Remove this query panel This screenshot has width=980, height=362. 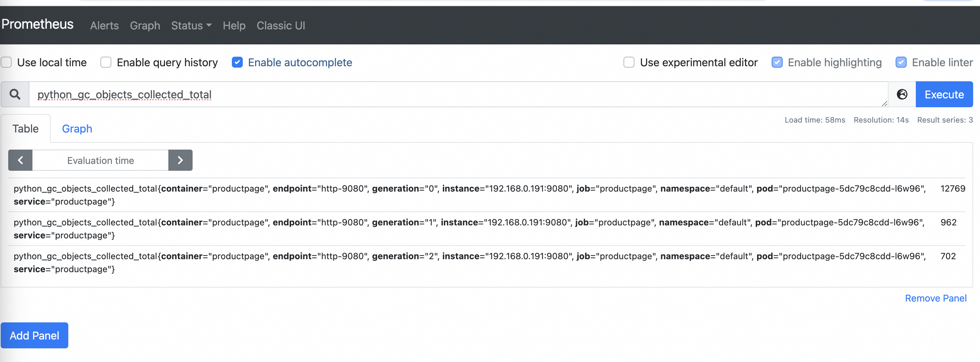click(x=936, y=298)
